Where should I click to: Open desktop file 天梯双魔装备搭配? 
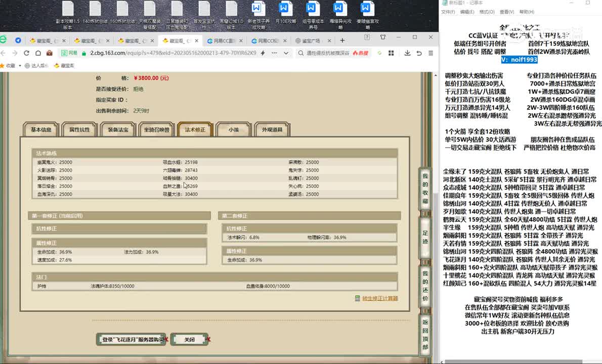pyautogui.click(x=150, y=15)
